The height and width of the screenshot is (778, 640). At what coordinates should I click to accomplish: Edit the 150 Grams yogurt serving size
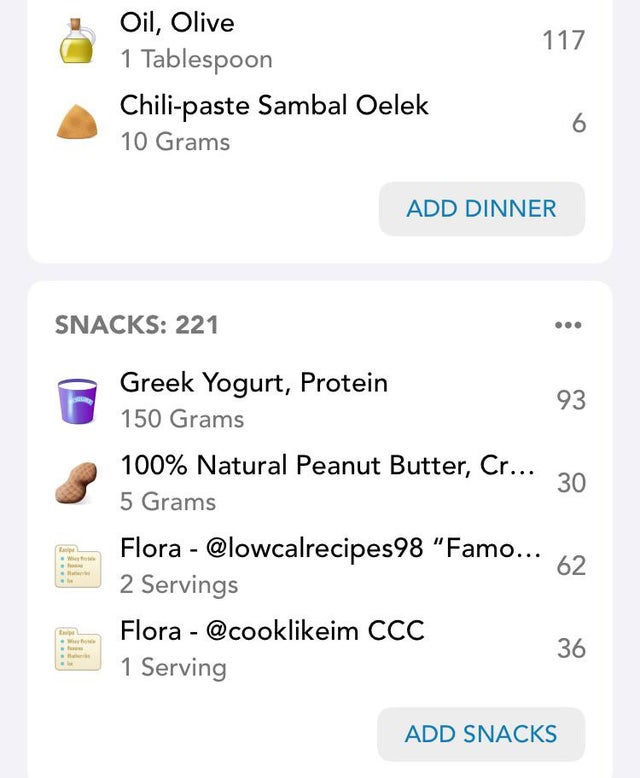183,419
